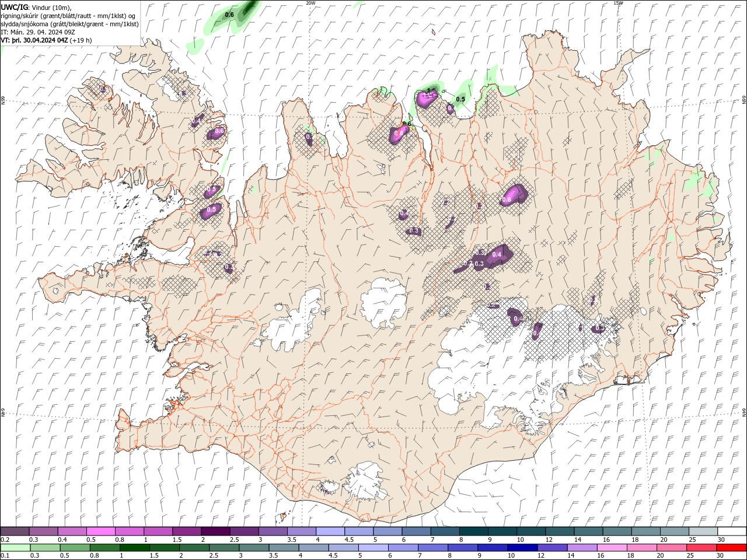Select the bright pink 0.5–0.8 snow legend swatch

pos(100,531)
